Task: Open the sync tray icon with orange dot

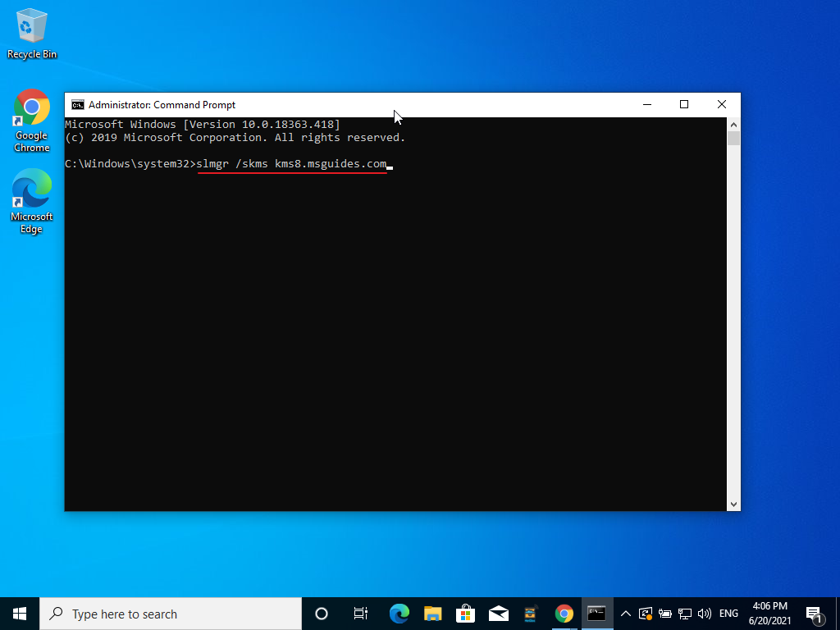Action: click(x=646, y=614)
